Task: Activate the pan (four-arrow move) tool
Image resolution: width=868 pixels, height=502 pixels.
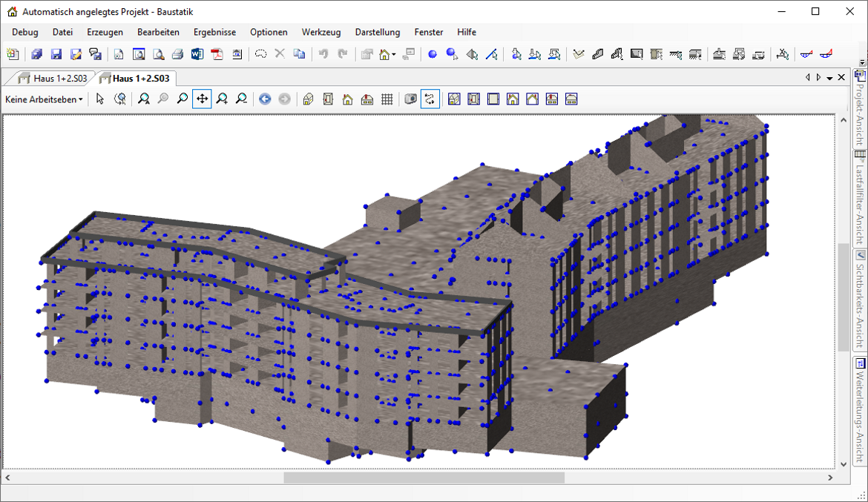Action: [202, 99]
